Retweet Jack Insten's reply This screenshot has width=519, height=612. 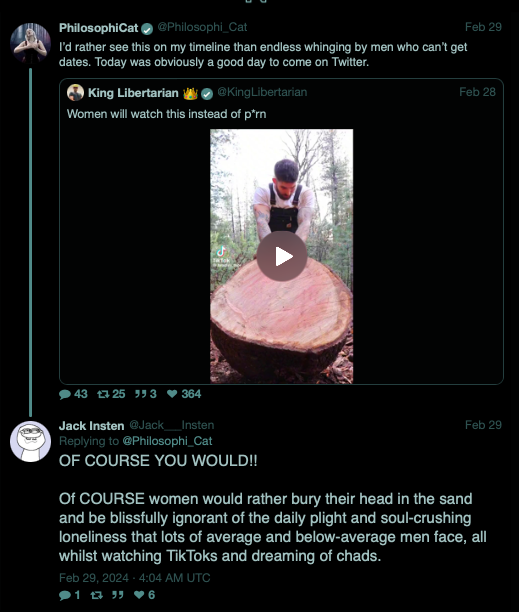tap(96, 595)
